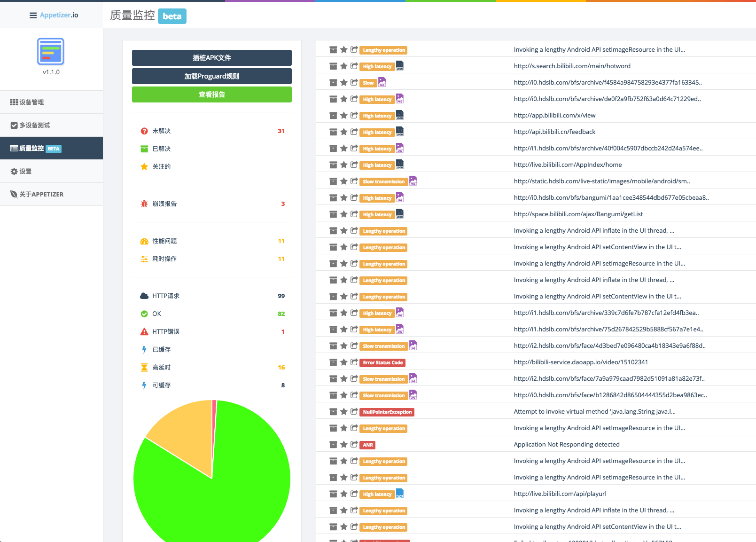Click JSON icon on api.bilibili.cn/feedback row

coord(400,131)
